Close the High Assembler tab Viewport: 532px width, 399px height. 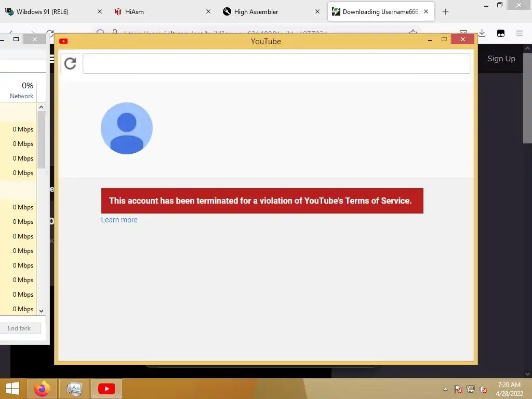pos(317,11)
